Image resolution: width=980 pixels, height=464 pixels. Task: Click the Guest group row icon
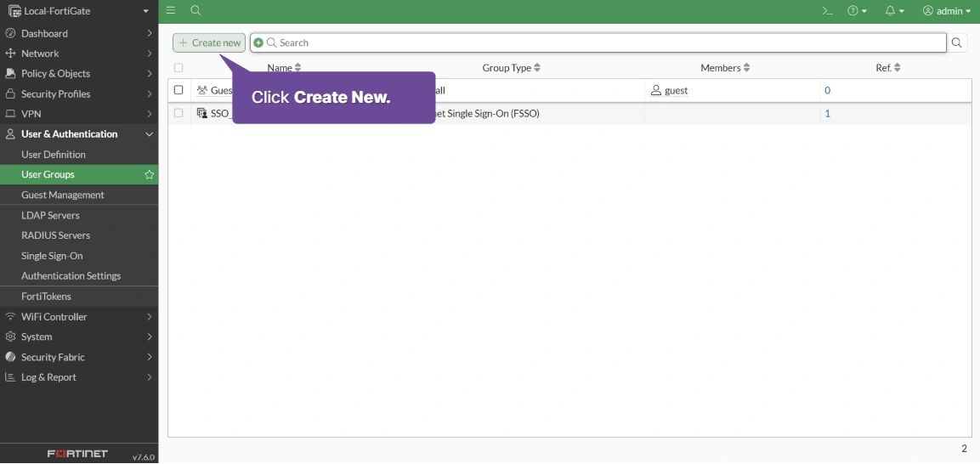pos(202,91)
